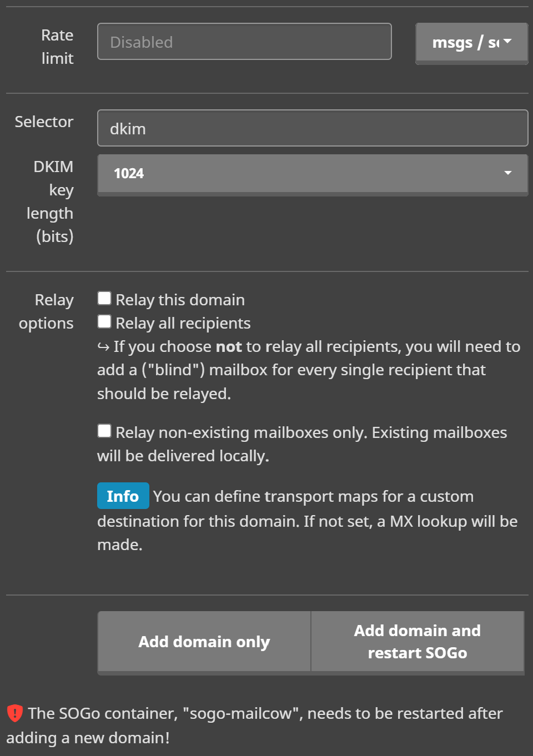The image size is (533, 756).
Task: Check Relay non-existing mailboxes only option
Action: tap(104, 431)
